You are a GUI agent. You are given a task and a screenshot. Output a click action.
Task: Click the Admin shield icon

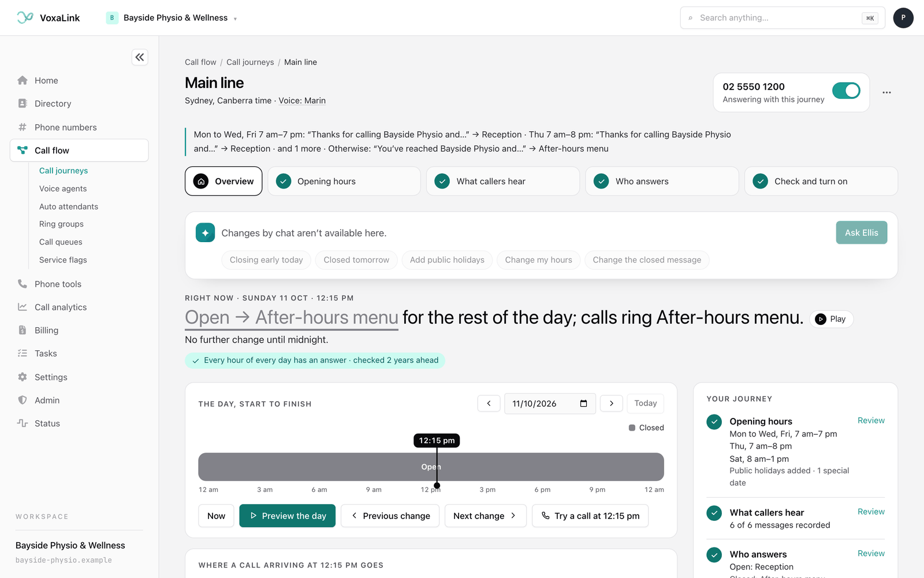23,400
